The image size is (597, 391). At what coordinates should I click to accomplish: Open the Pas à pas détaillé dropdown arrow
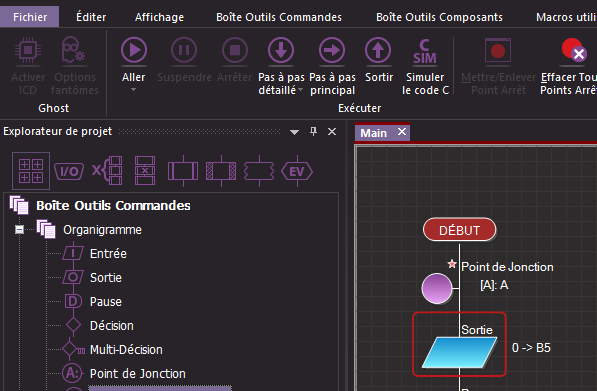(301, 90)
